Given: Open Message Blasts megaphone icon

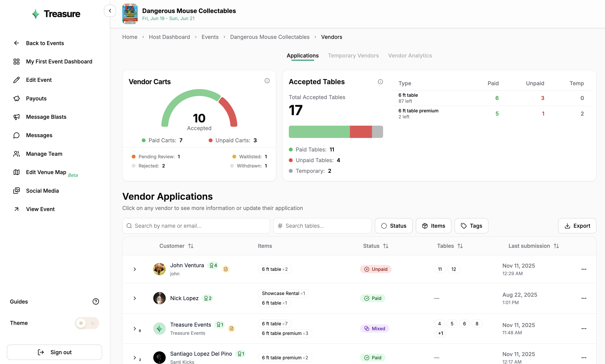Looking at the screenshot, I should 16,117.
